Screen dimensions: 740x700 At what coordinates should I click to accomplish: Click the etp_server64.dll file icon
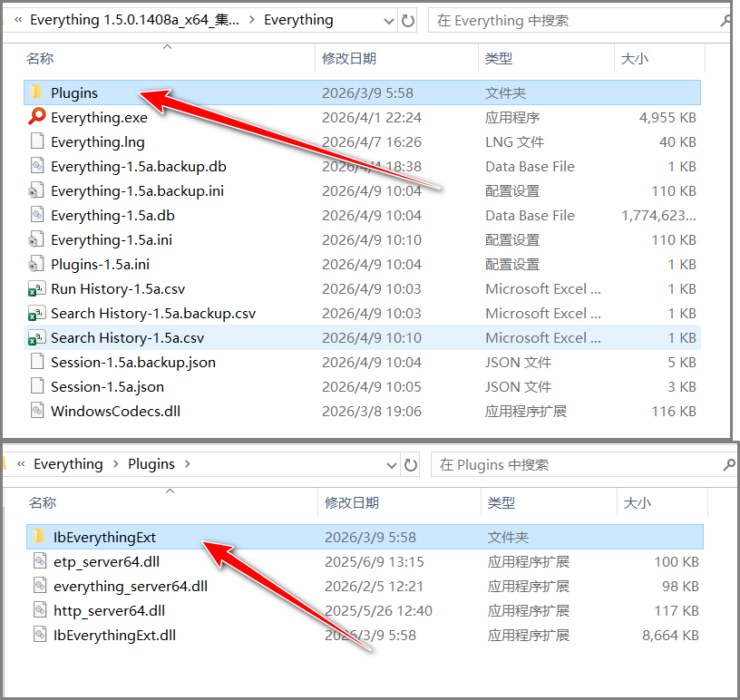(x=40, y=561)
